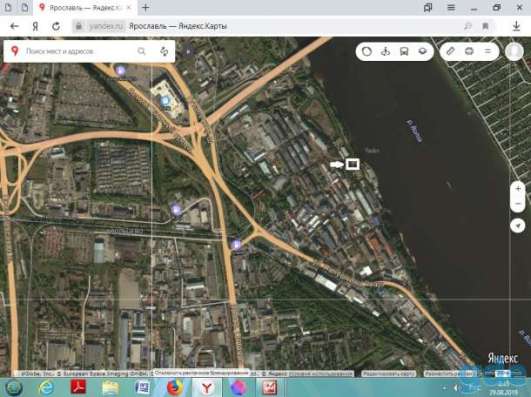Zoom in with the plus button
The width and height of the screenshot is (531, 397).
coord(518,189)
